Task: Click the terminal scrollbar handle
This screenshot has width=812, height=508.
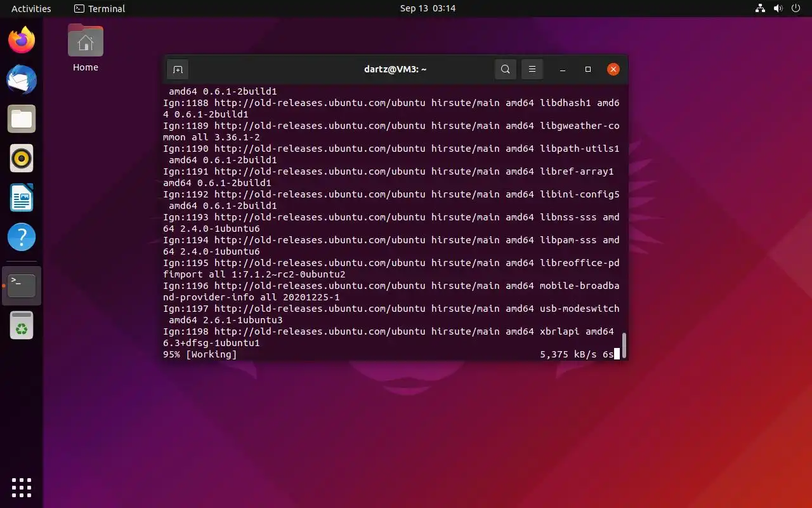Action: [x=624, y=345]
